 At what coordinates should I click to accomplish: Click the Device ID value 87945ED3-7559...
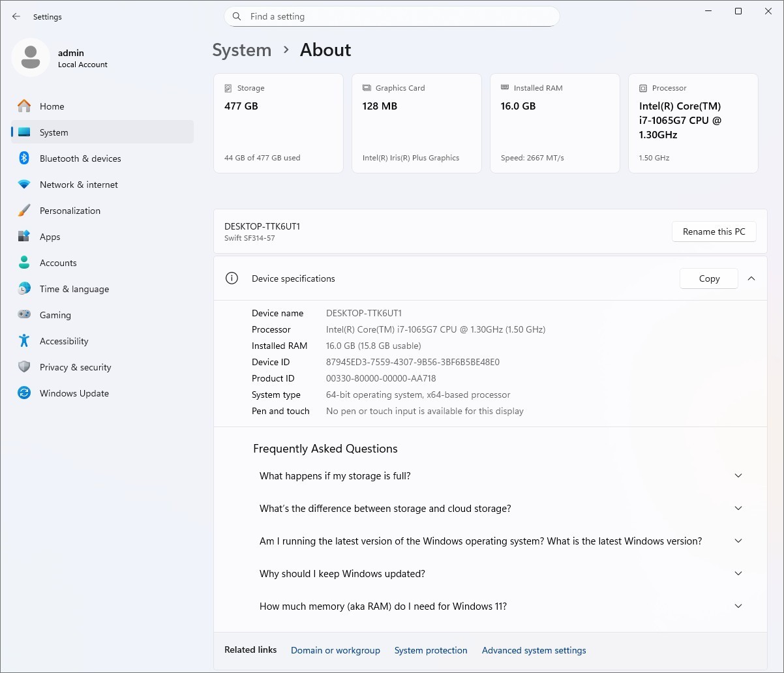tap(413, 362)
